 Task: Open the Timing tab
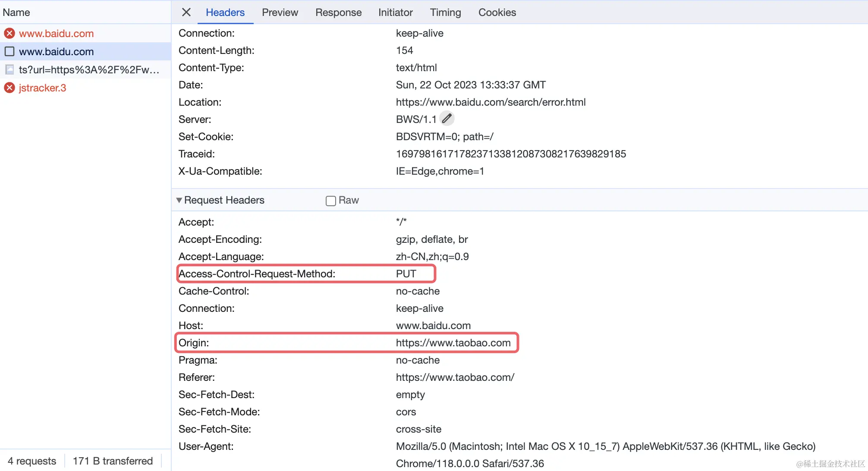pyautogui.click(x=445, y=12)
